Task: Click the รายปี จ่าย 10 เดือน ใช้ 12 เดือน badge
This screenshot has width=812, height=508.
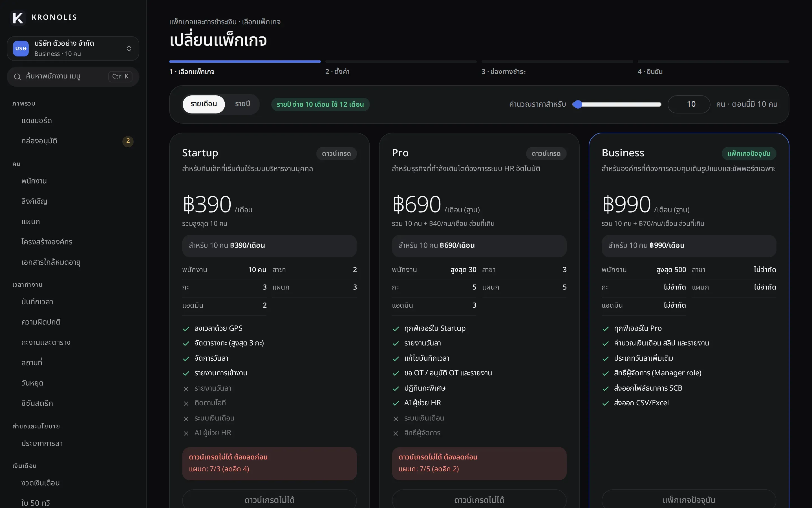Action: pyautogui.click(x=321, y=104)
